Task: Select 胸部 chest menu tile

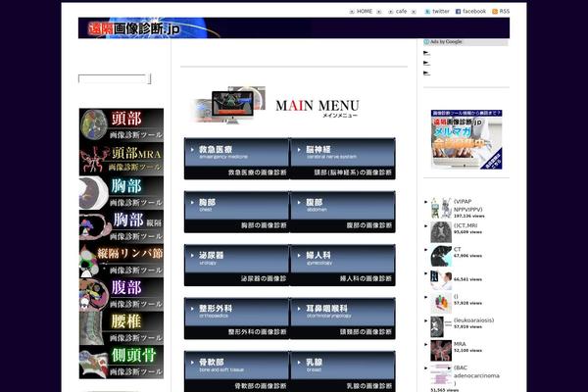Action: (x=236, y=212)
